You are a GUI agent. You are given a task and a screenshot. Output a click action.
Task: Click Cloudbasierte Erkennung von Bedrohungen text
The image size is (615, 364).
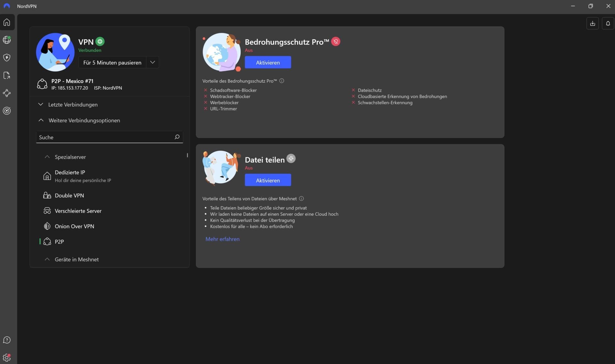[x=402, y=96]
